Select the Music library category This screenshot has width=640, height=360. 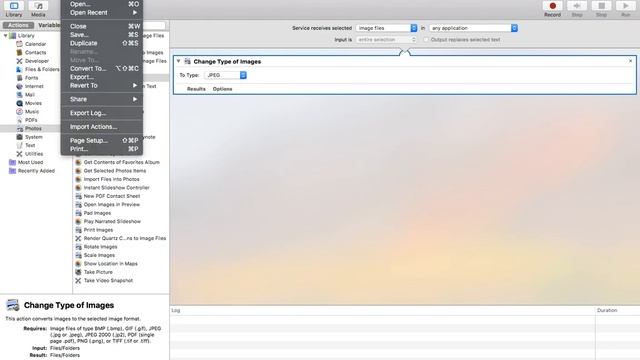[32, 112]
